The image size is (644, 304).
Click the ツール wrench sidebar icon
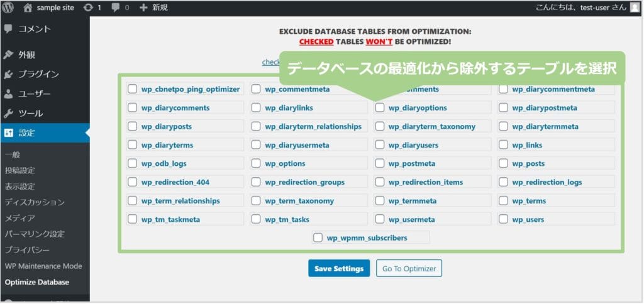click(x=8, y=113)
